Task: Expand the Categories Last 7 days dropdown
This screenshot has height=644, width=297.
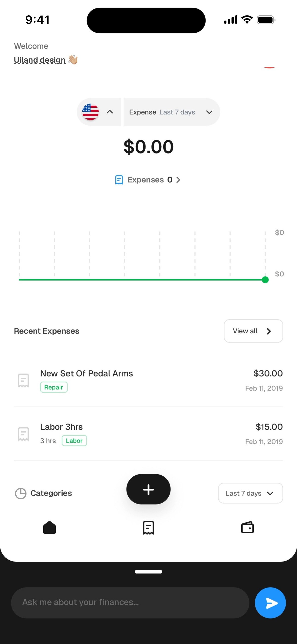Action: click(250, 493)
